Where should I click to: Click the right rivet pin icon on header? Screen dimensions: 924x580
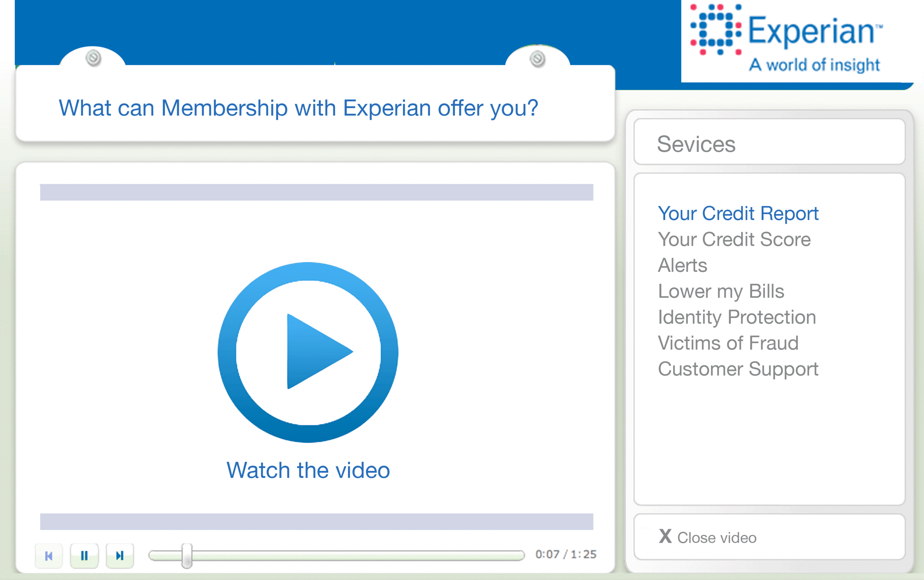pyautogui.click(x=538, y=59)
